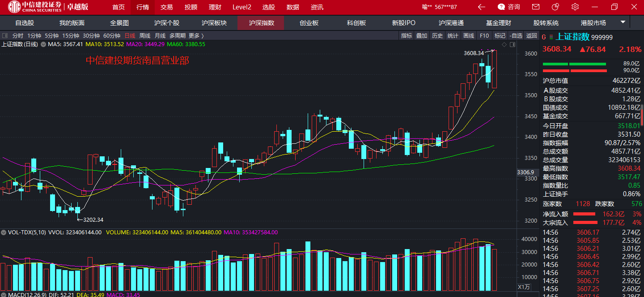Screen dimensions: 644x297
Task: Expand the VOL-TDX indicator dropdown arrow
Action: (4, 232)
